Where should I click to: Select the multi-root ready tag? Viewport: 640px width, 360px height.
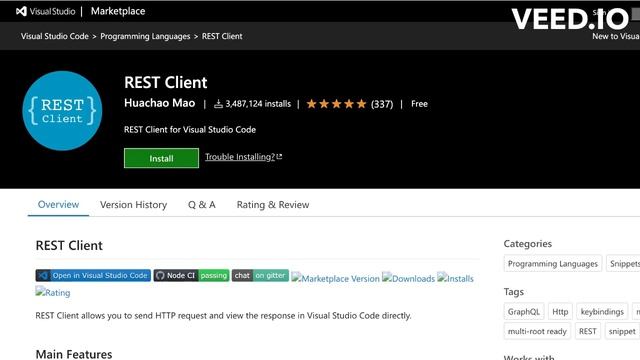pos(537,331)
